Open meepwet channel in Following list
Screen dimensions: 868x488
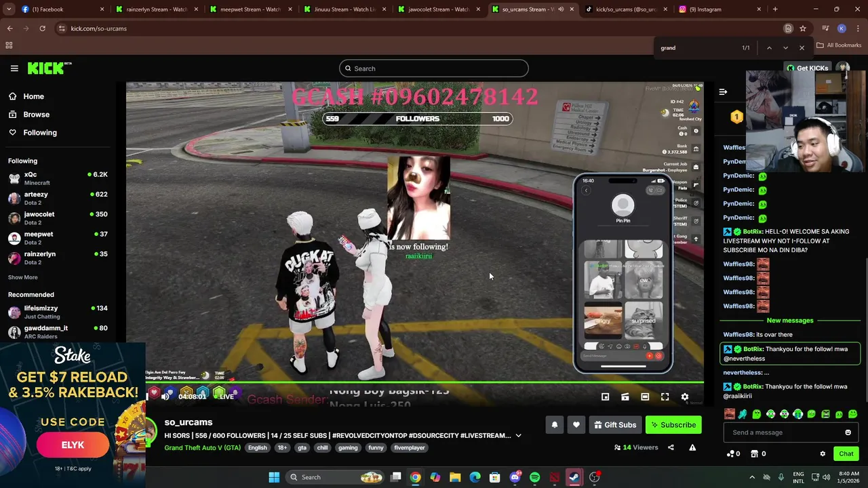click(58, 238)
